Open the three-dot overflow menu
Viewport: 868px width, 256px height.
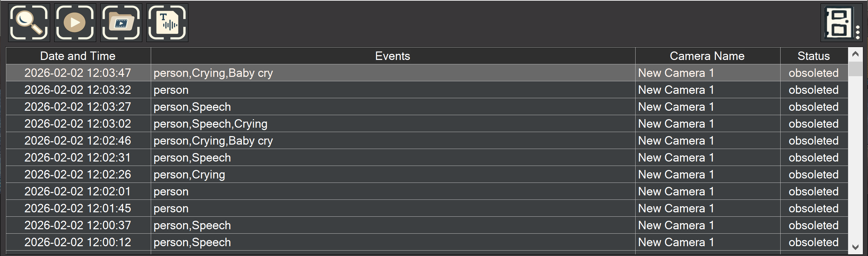point(858,32)
